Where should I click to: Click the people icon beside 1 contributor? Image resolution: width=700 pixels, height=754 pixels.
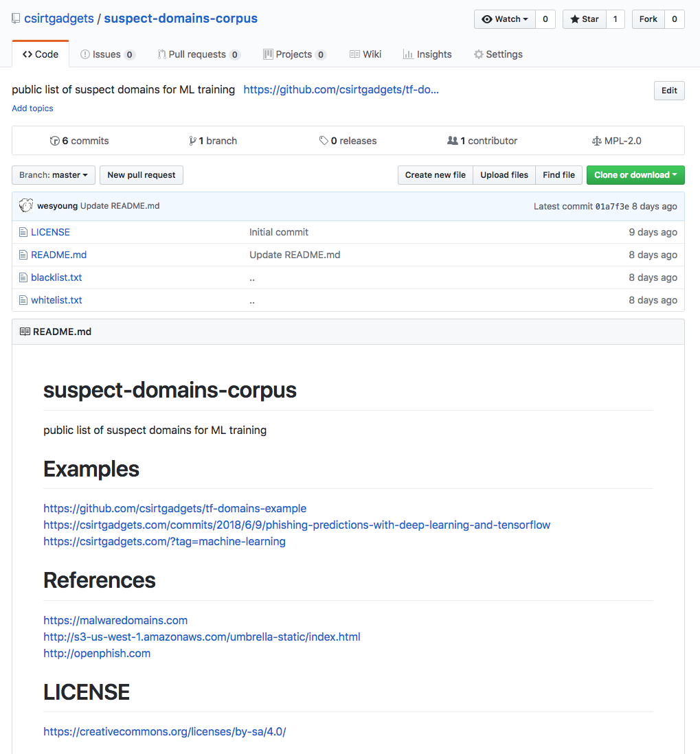tap(452, 140)
